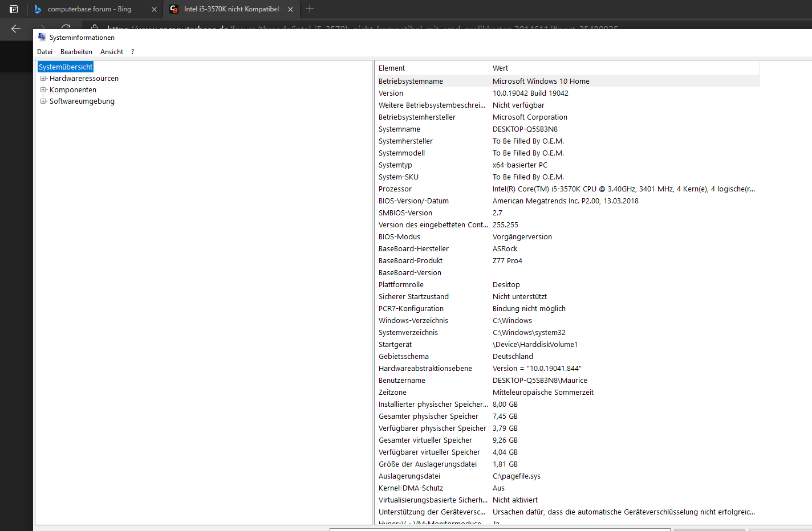Viewport: 812px width, 531px height.
Task: Select the 255.255 value
Action: [x=505, y=225]
